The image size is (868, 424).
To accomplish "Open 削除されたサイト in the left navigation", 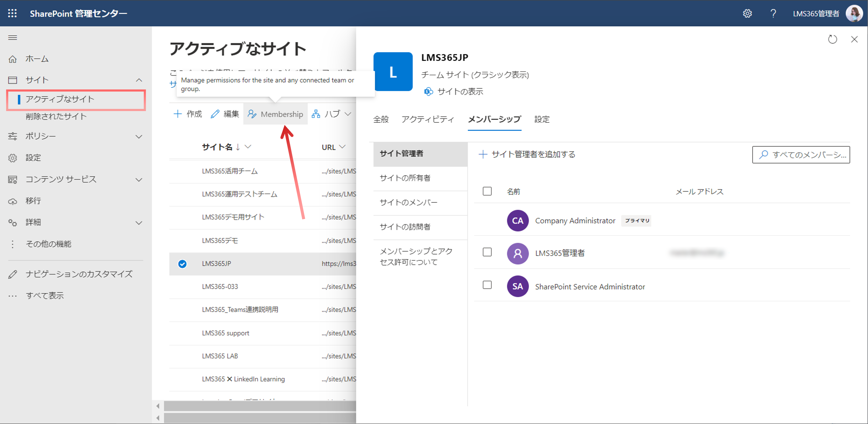I will 56,116.
